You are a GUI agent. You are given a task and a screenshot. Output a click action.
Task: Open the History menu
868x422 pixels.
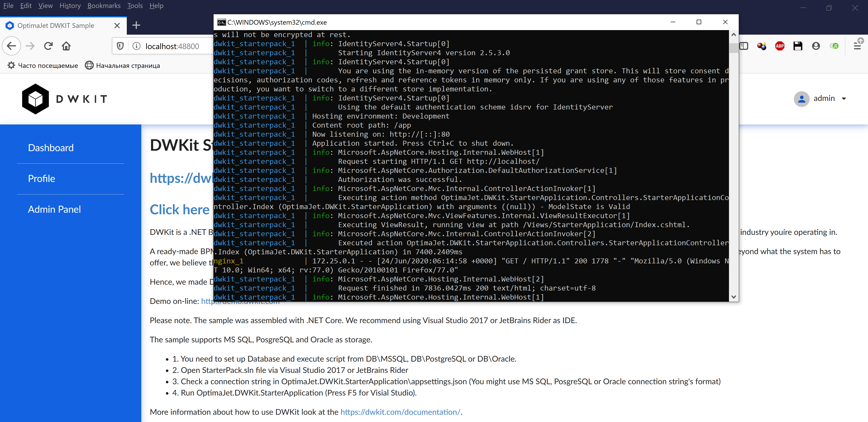[x=70, y=6]
